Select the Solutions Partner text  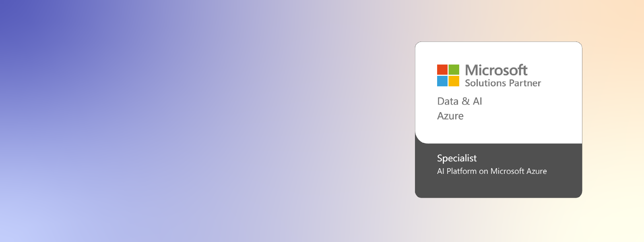[503, 83]
